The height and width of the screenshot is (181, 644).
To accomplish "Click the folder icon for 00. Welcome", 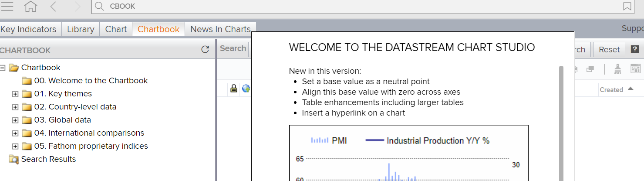I will 27,81.
